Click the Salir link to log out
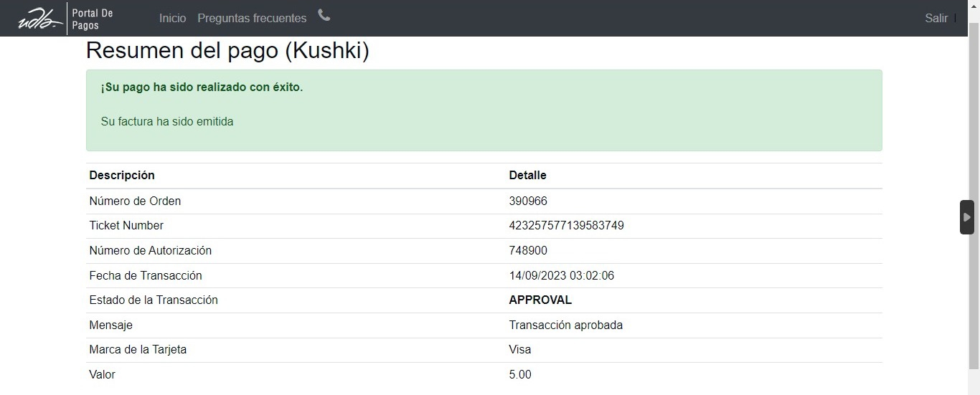This screenshot has width=980, height=395. click(936, 19)
